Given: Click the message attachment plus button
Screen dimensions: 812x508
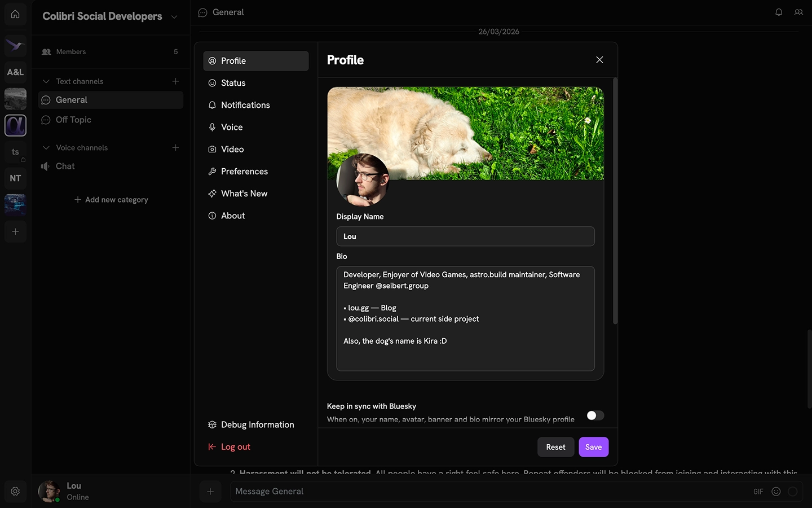Looking at the screenshot, I should (210, 492).
